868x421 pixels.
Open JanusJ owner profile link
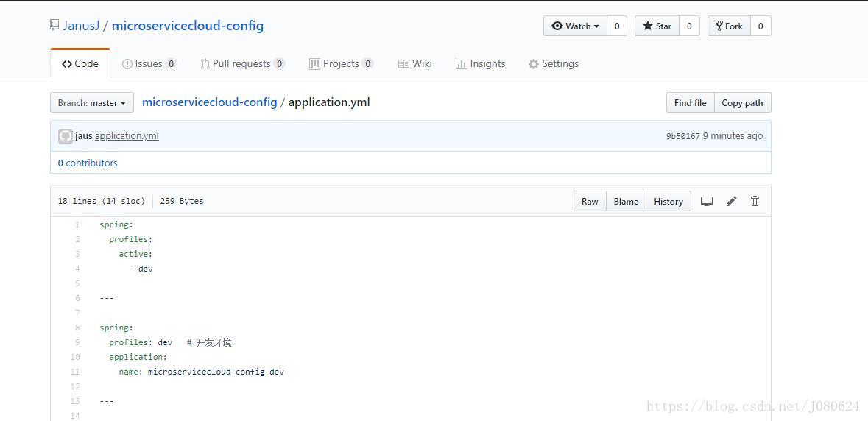point(81,26)
